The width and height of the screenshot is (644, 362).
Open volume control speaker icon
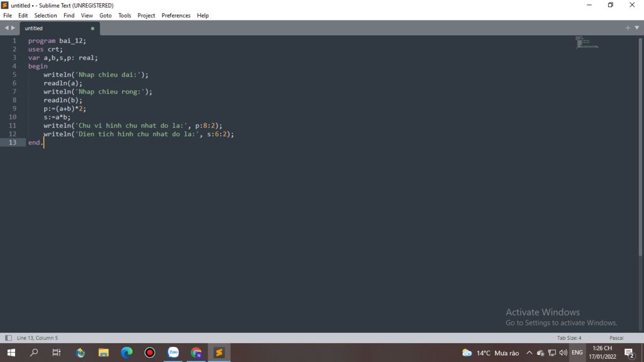click(563, 353)
